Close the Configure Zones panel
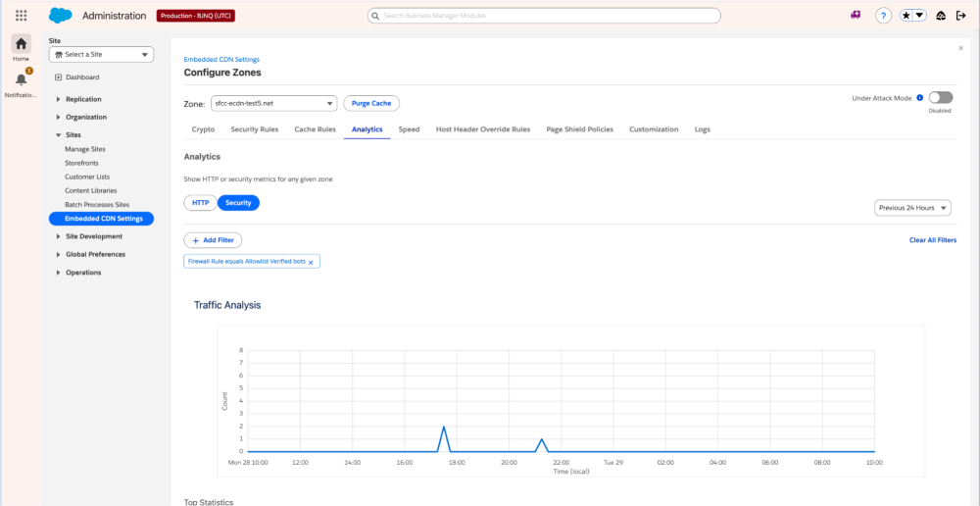Image resolution: width=980 pixels, height=506 pixels. point(960,48)
